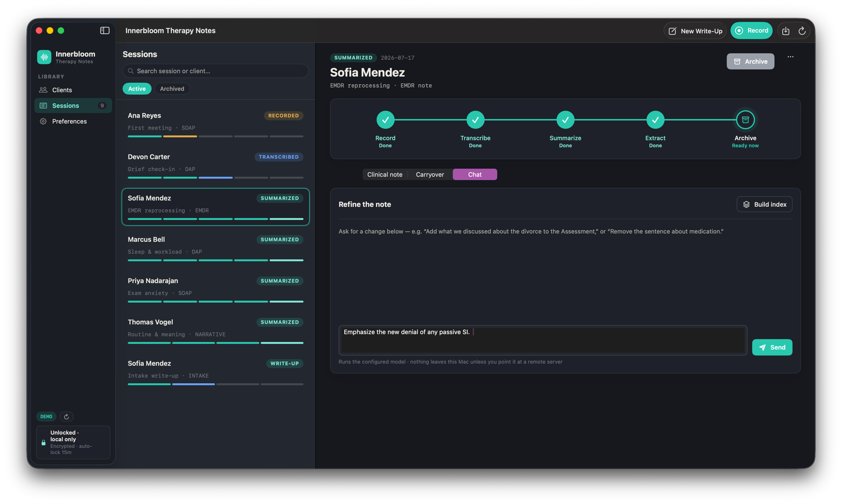Focus the Search session or client field
The image size is (842, 504).
216,71
